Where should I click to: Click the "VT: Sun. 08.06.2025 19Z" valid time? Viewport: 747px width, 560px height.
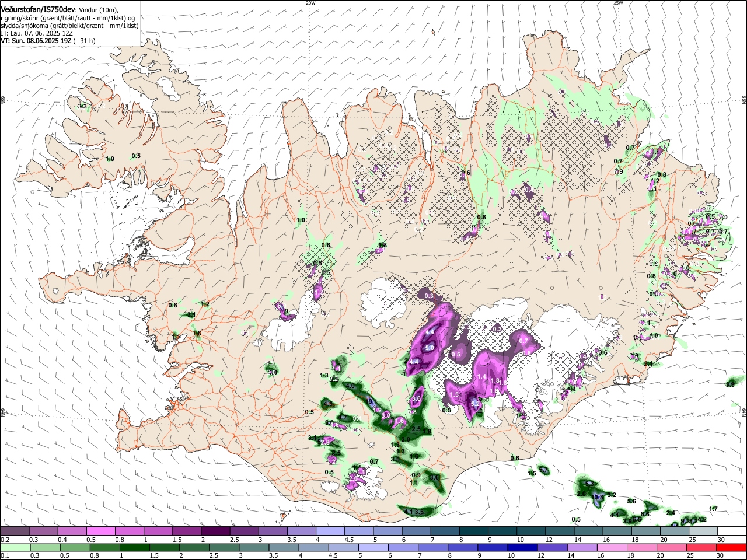36,41
